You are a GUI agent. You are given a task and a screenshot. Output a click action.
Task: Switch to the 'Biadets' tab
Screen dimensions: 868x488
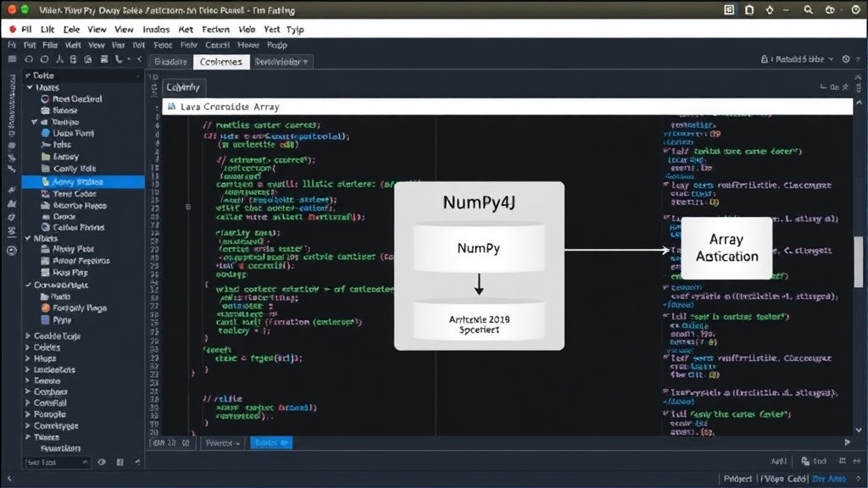[170, 61]
